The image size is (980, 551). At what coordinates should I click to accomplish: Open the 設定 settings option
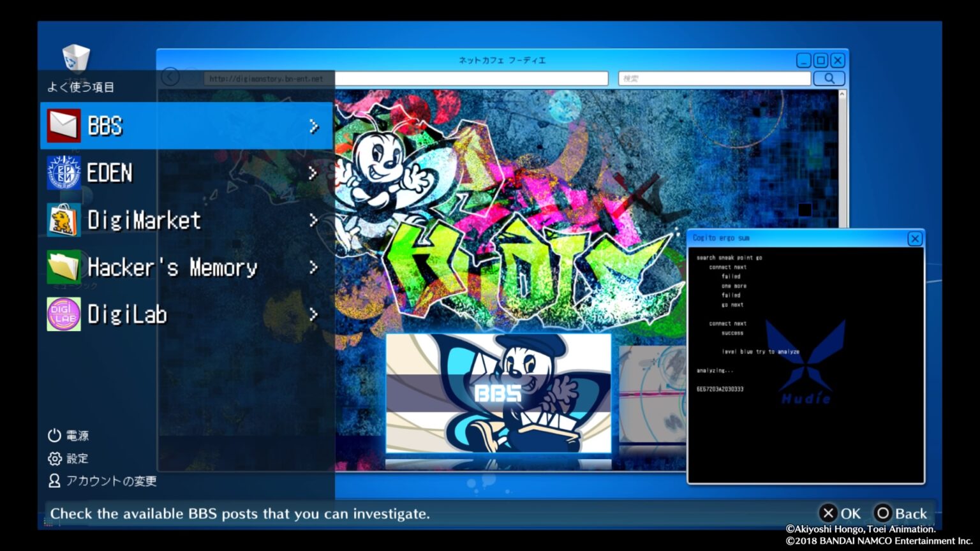pos(68,458)
